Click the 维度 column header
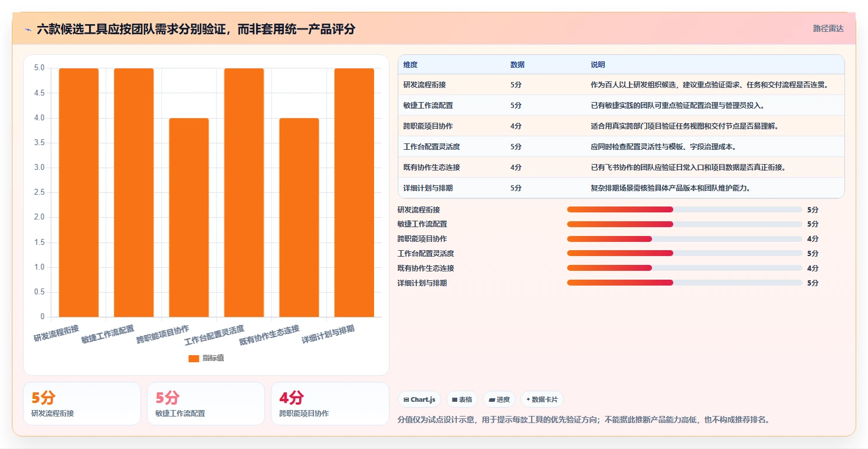Viewport: 868px width, 449px height. tap(411, 65)
